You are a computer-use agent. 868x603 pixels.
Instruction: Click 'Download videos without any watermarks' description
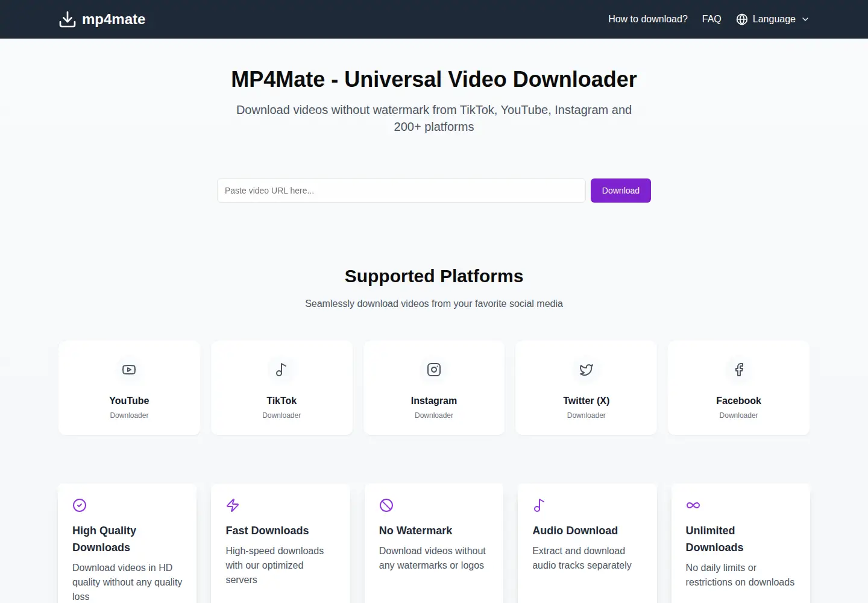coord(432,558)
